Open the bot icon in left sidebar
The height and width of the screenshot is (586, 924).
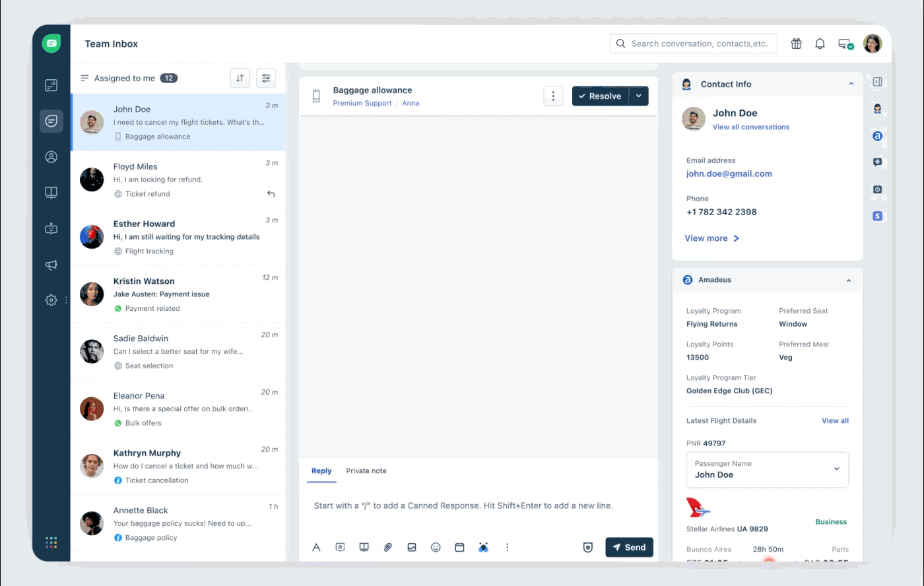coord(51,229)
